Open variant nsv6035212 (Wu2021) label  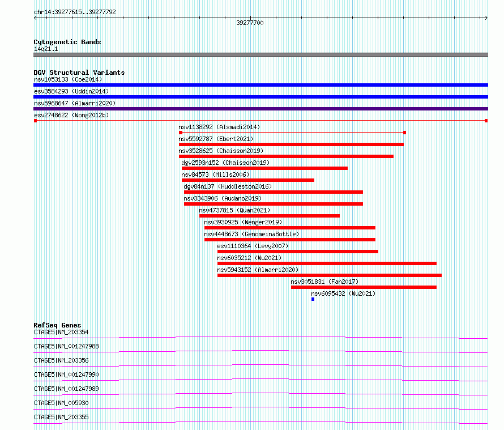[249, 258]
